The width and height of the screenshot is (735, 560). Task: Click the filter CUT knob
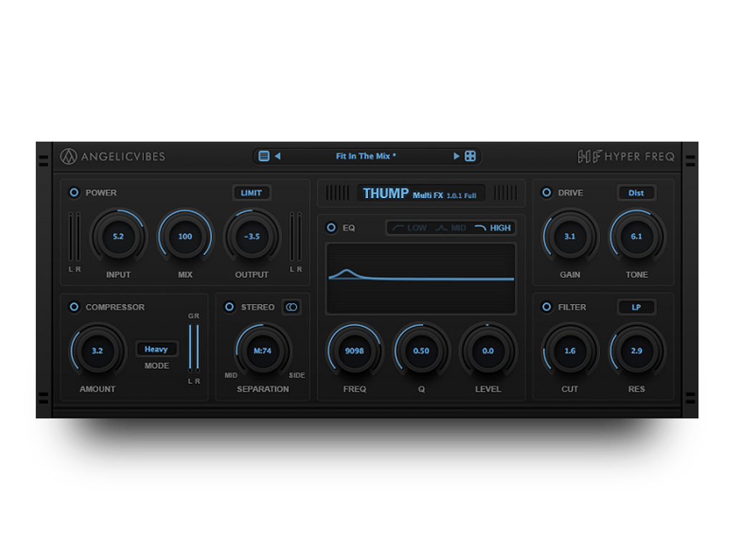(570, 350)
